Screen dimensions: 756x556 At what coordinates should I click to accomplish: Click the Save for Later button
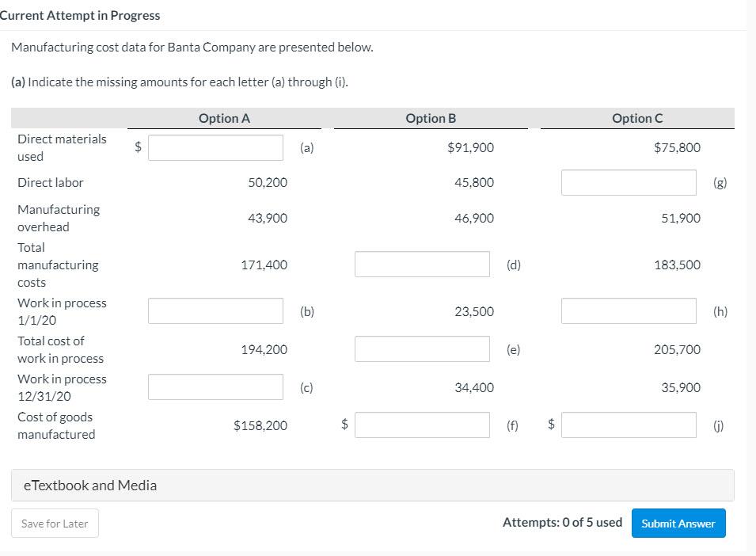[54, 523]
